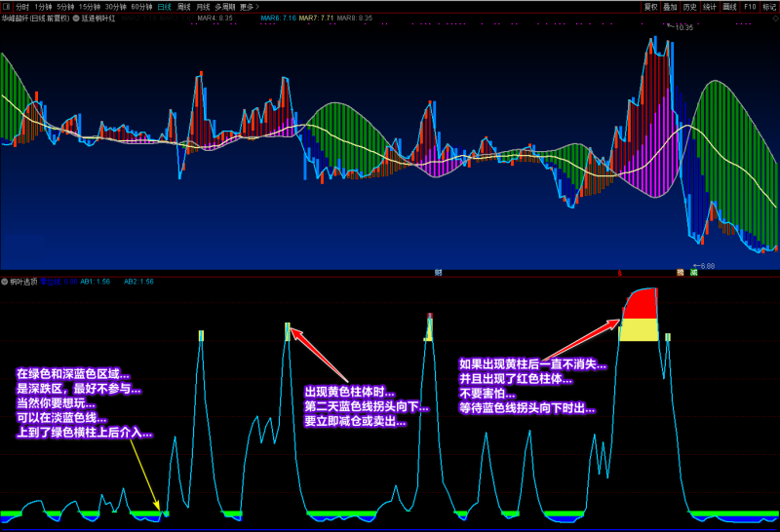Click the round icon beside 枫叶逃顶 indicator

pyautogui.click(x=5, y=282)
